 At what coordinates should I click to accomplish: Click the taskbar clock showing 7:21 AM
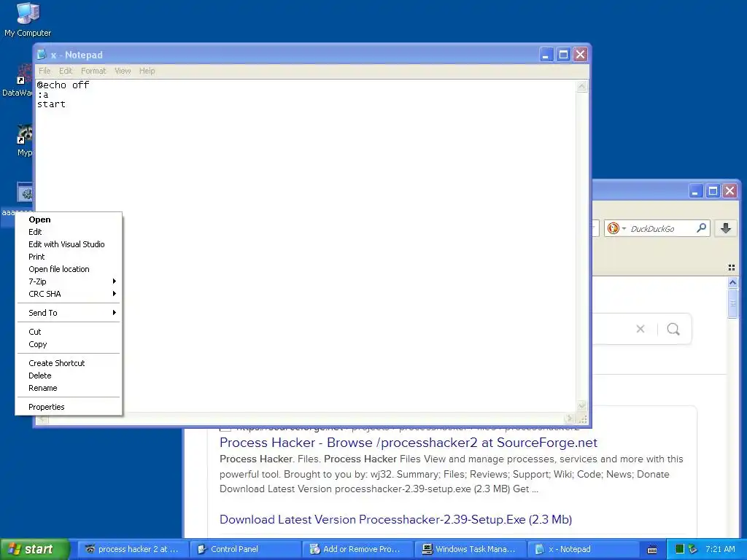click(x=720, y=549)
